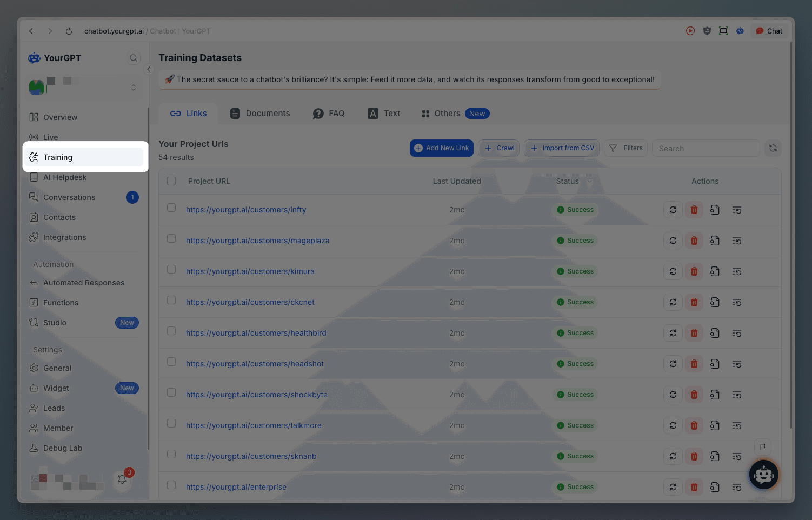This screenshot has height=520, width=812.
Task: Reload the browser page
Action: 69,31
